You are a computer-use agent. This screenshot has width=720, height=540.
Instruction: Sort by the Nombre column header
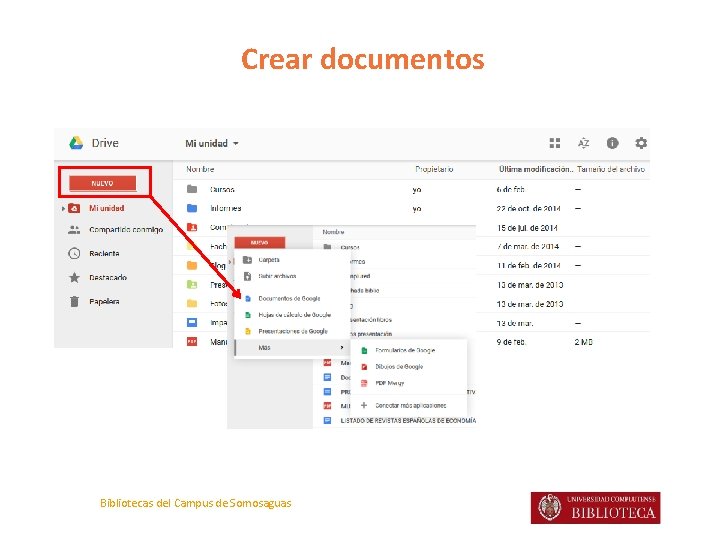click(x=200, y=169)
